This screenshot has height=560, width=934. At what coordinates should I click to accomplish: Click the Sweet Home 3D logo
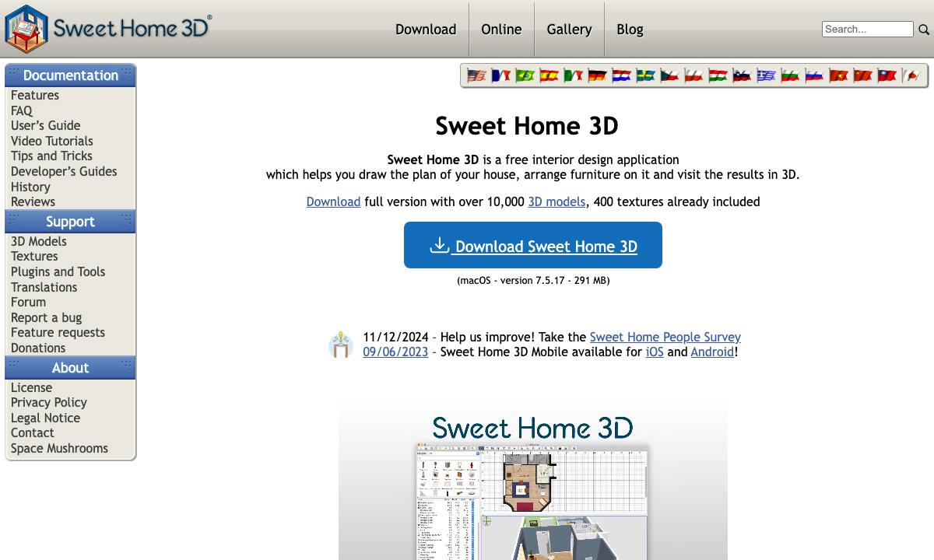(x=109, y=29)
